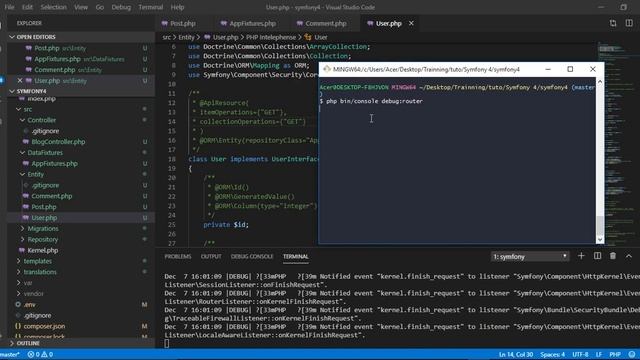The width and height of the screenshot is (640, 360).
Task: Change file encoding UTF-8
Action: point(580,354)
